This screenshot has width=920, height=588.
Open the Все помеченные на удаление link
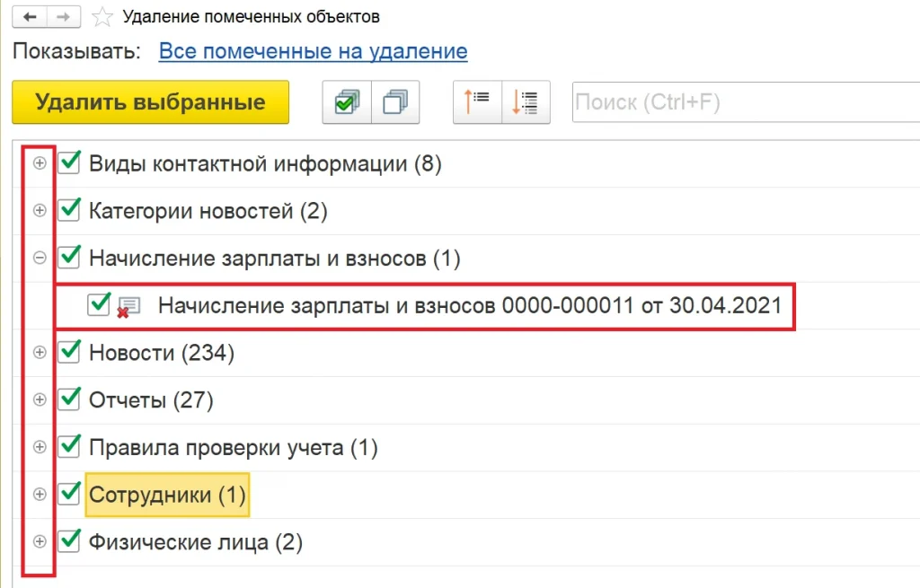pyautogui.click(x=313, y=51)
